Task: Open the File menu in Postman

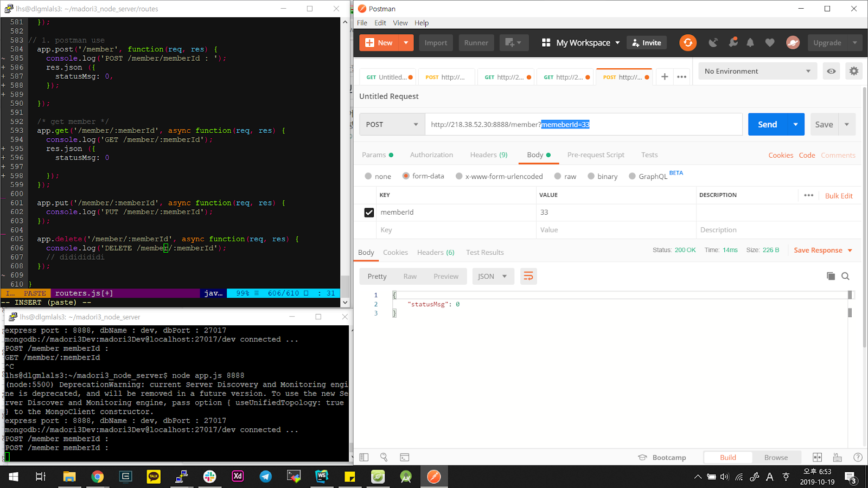Action: click(x=362, y=23)
